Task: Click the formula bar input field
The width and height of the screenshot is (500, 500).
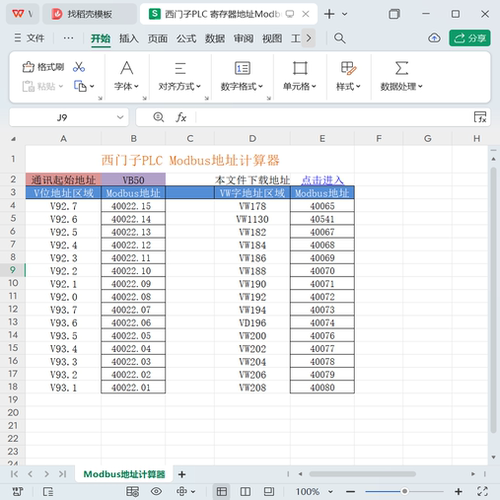Action: click(x=332, y=117)
